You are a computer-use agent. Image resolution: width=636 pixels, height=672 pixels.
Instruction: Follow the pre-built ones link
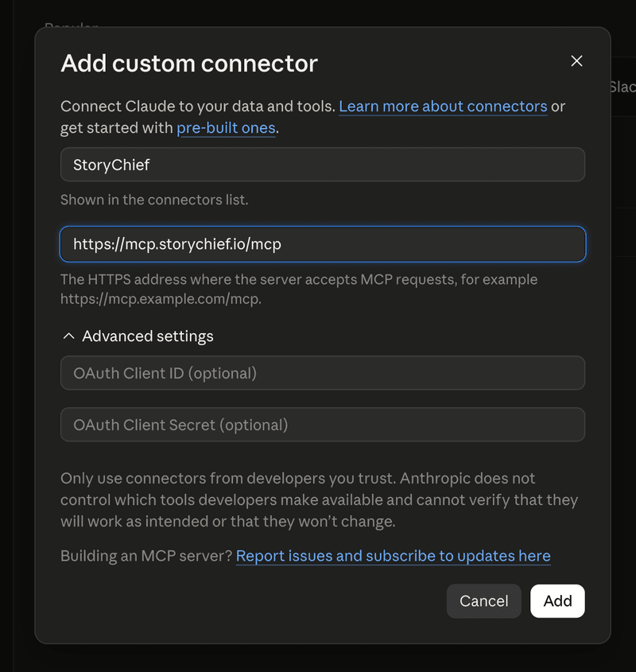point(226,128)
